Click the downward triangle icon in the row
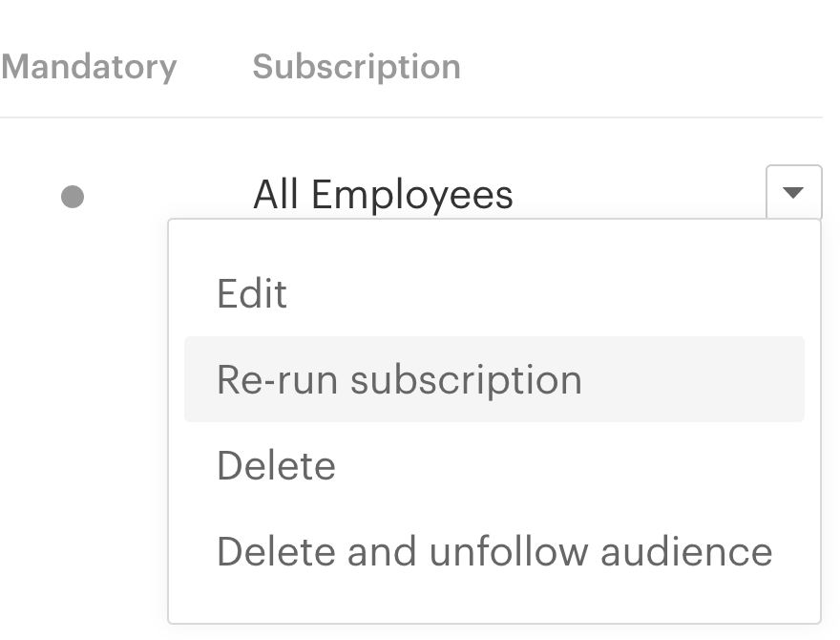The width and height of the screenshot is (840, 640). [793, 193]
